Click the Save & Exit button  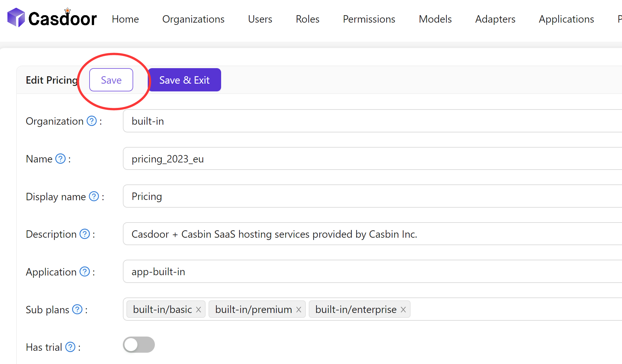[185, 80]
